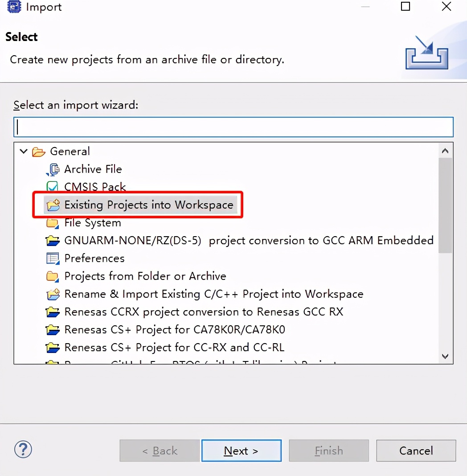Select Renesas CCRX project conversion entry
This screenshot has height=476, width=467.
point(204,312)
